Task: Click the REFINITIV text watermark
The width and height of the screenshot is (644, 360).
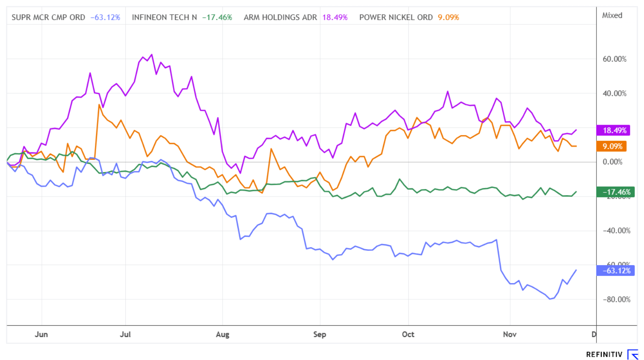Action: click(604, 355)
